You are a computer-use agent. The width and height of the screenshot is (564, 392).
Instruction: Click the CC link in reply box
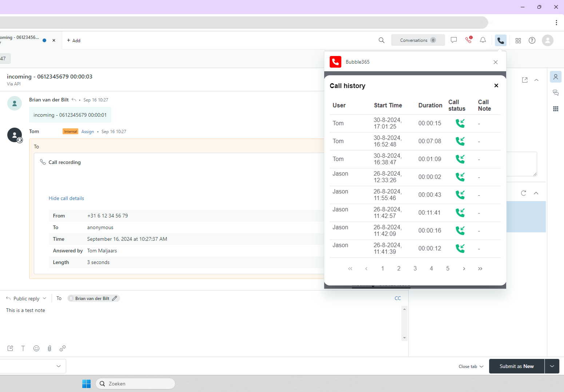tap(398, 298)
